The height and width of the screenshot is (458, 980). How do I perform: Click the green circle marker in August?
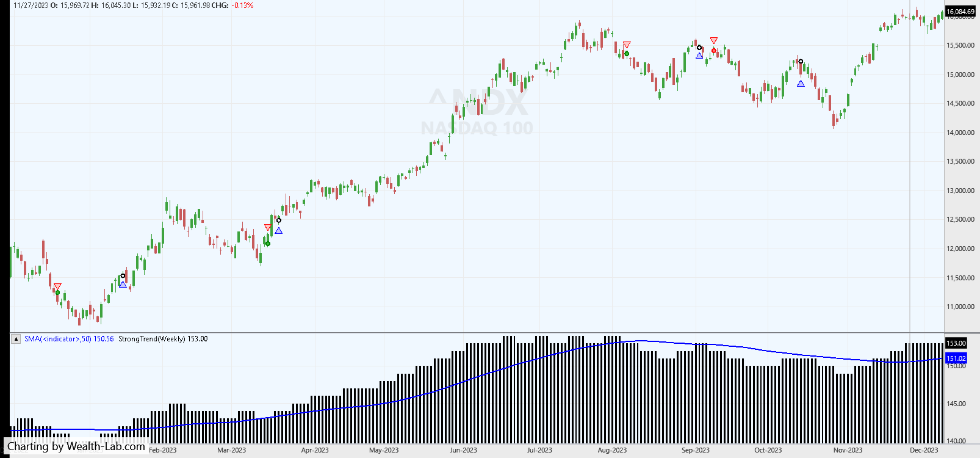tap(627, 54)
